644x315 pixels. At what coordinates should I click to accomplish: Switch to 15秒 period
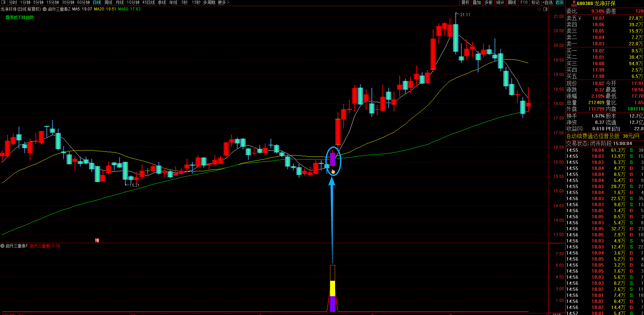click(x=196, y=2)
